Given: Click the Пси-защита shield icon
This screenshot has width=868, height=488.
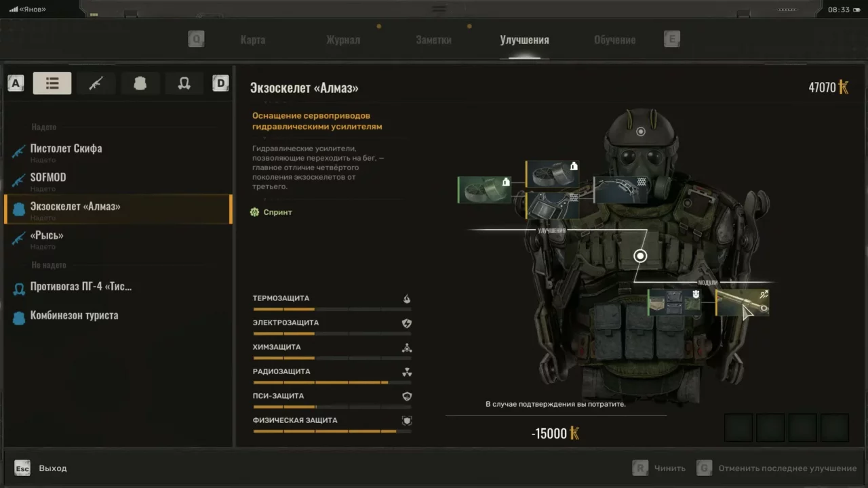Looking at the screenshot, I should [406, 396].
